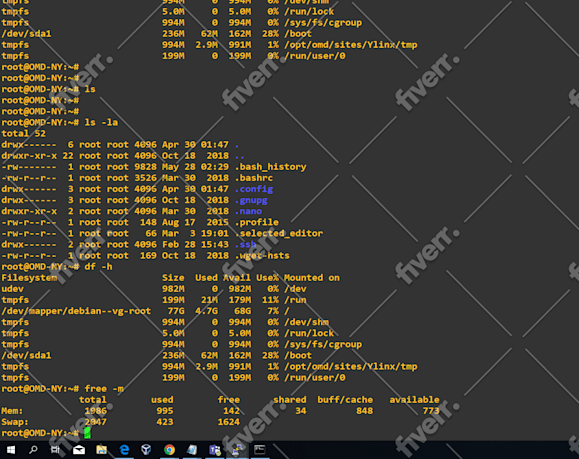Open the command prompt taskbar icon

[x=260, y=450]
